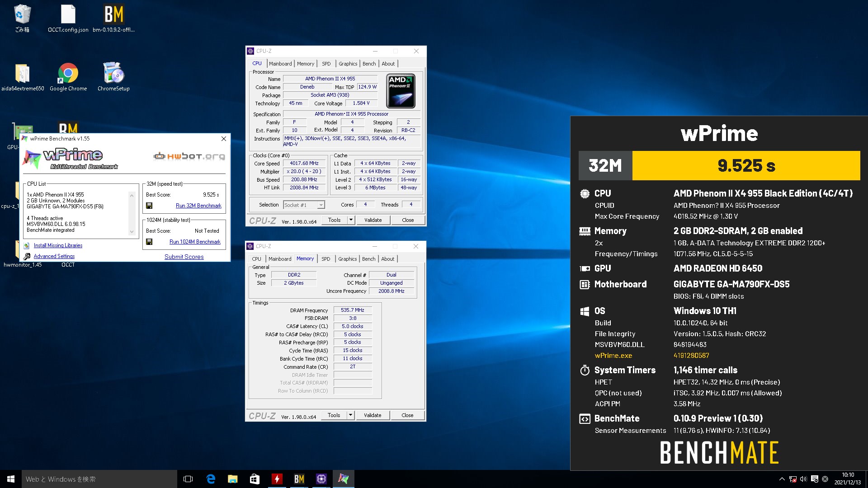Switch to BenchMate on the taskbar

299,479
